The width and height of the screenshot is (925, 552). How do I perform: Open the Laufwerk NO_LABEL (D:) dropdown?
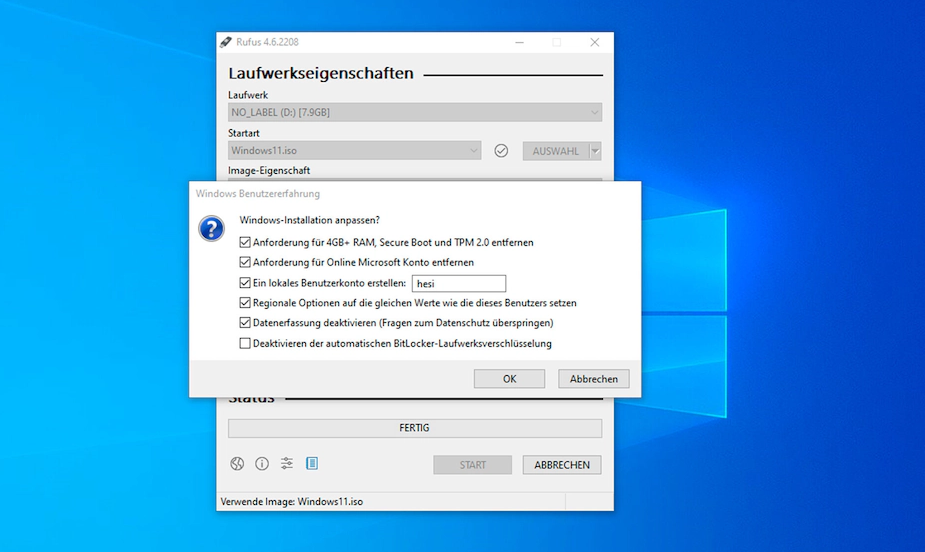[x=415, y=112]
